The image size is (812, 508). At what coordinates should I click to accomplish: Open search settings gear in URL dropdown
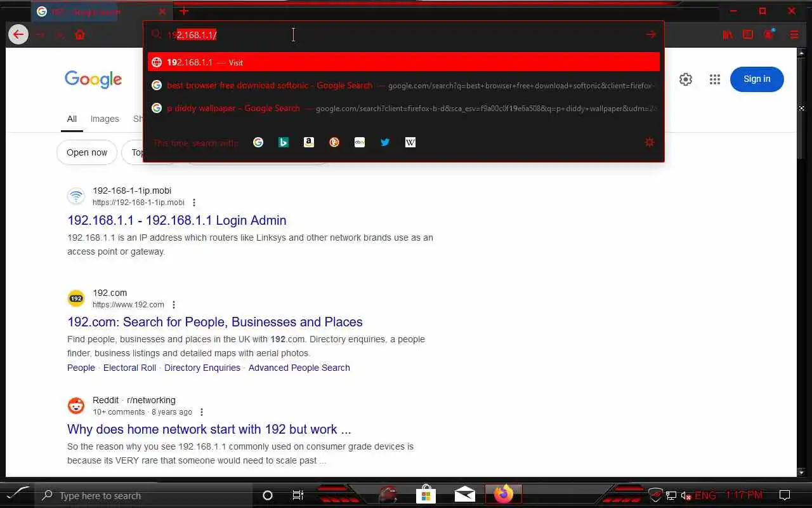click(650, 142)
